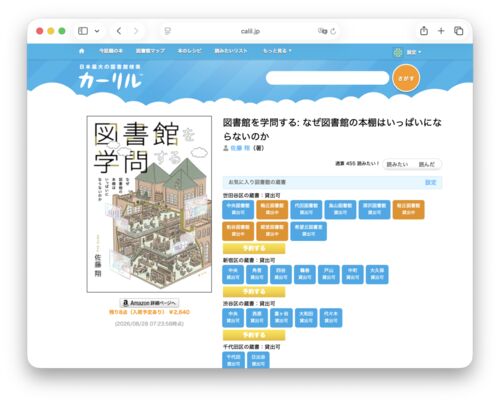Show the tab overview icon
500x404 pixels.
point(459,31)
